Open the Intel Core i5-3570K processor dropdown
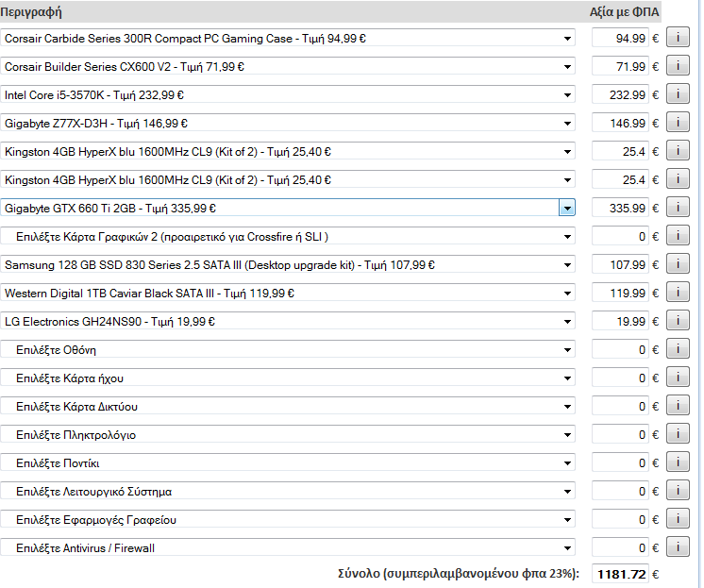The height and width of the screenshot is (588, 704). pyautogui.click(x=287, y=95)
